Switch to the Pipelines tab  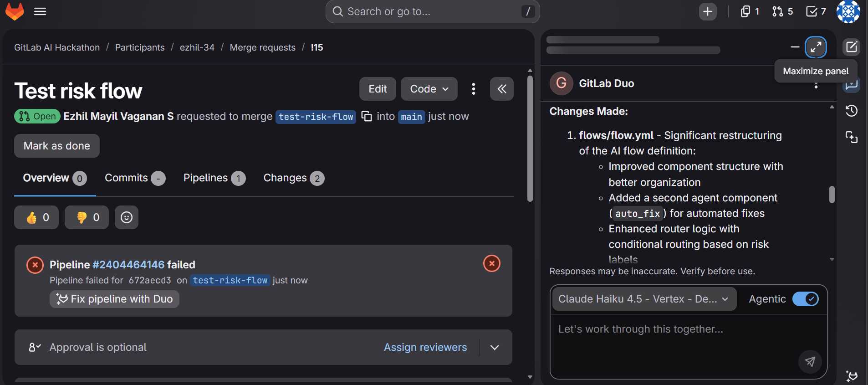(x=214, y=178)
